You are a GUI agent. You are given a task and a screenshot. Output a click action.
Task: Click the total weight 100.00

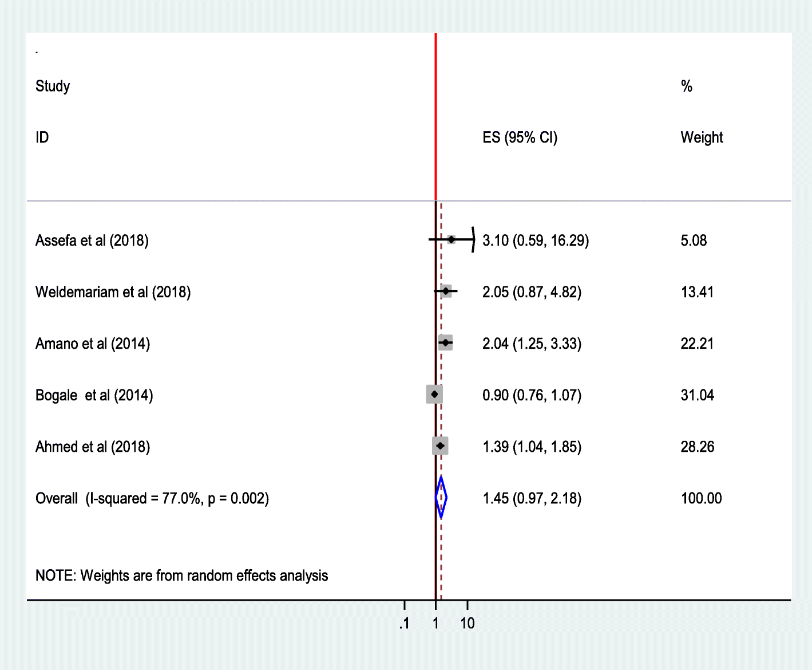click(x=701, y=498)
